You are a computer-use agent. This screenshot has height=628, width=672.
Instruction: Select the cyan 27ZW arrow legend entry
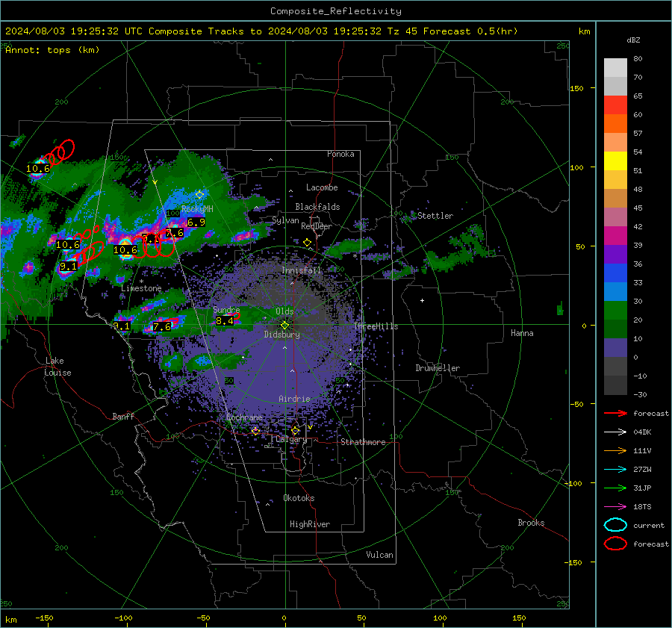click(615, 469)
